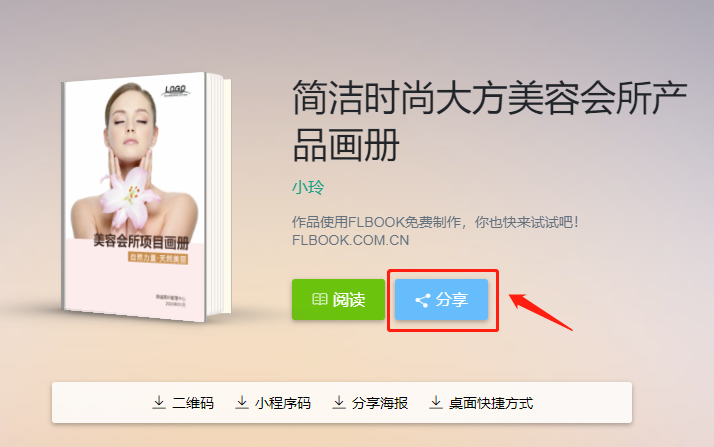Click download arrow icon beside 小程序码
The image size is (714, 447).
(242, 402)
